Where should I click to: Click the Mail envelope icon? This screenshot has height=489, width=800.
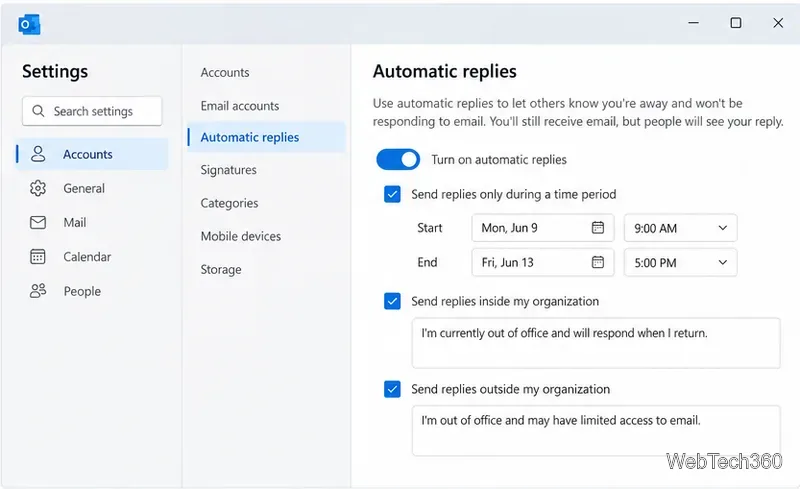tap(38, 223)
